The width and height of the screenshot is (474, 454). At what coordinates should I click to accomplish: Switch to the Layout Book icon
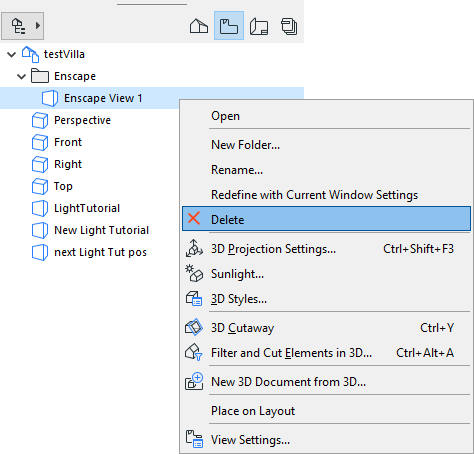[259, 26]
